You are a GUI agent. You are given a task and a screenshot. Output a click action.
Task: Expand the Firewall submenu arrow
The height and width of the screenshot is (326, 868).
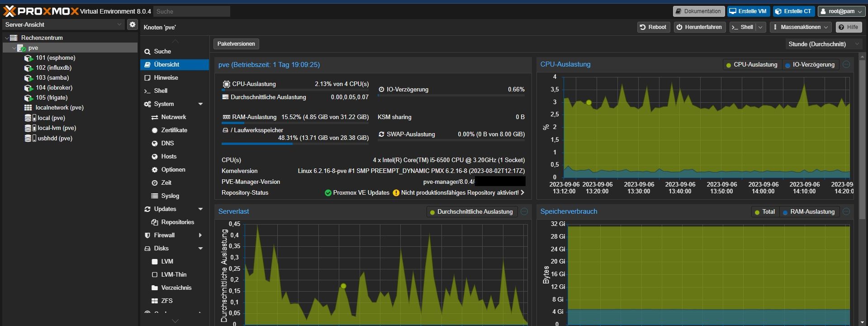[x=200, y=235]
